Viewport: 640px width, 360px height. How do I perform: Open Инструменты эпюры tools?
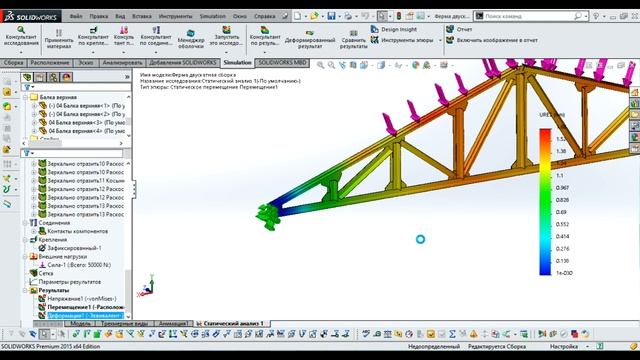pos(402,40)
